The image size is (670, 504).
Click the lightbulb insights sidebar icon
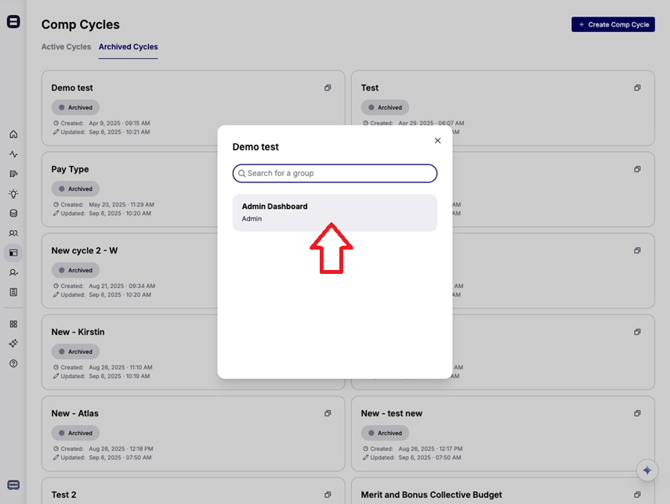tap(13, 194)
